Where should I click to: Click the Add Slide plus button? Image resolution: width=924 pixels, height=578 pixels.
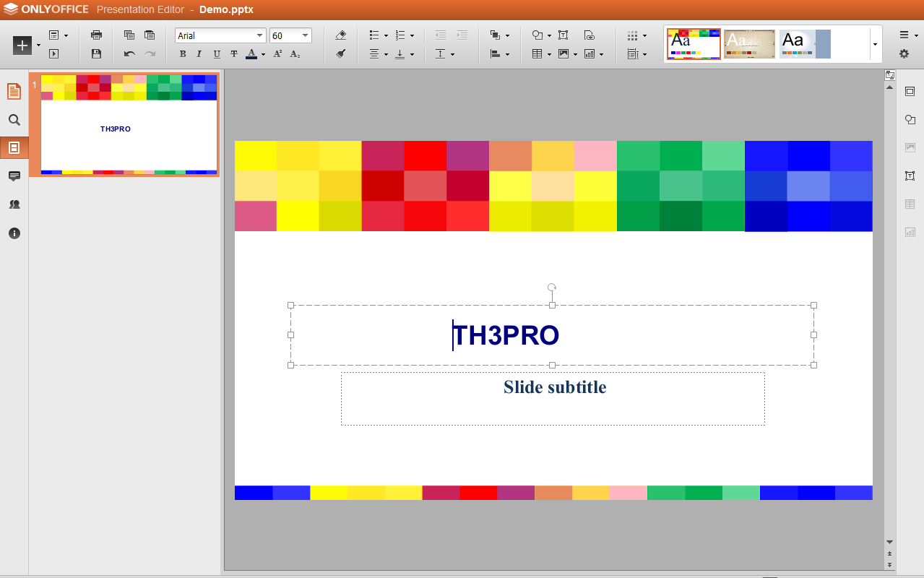(22, 45)
